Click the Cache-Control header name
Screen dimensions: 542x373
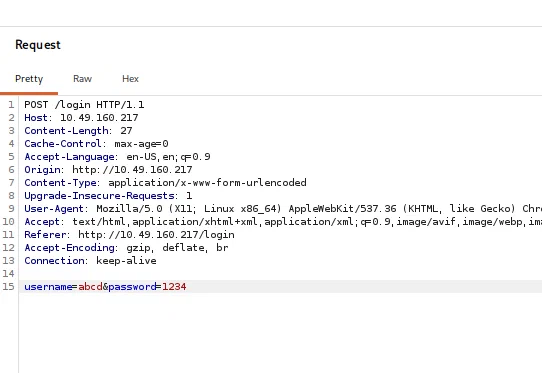[63, 144]
